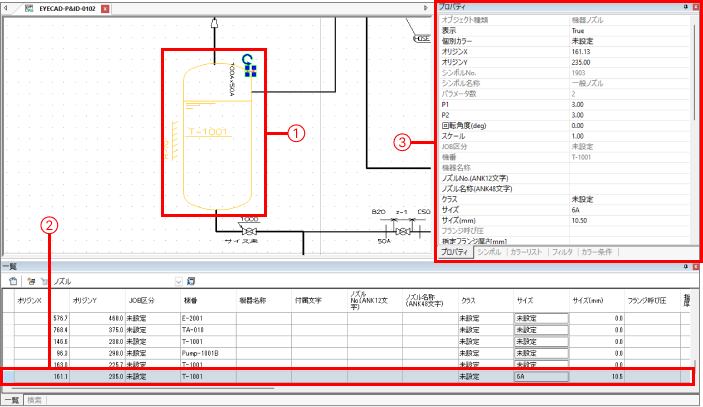Open the 検索 tab at the bottom
This screenshot has width=703, height=407.
click(x=36, y=399)
